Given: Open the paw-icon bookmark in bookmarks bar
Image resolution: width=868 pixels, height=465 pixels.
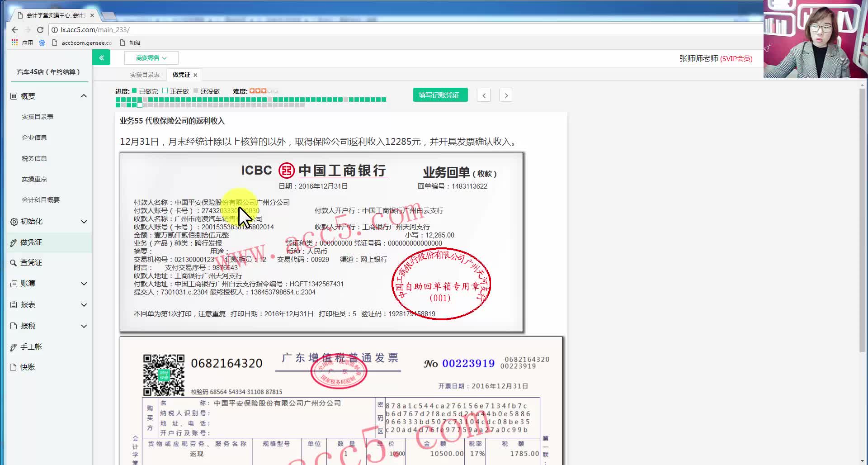Looking at the screenshot, I should pos(42,43).
